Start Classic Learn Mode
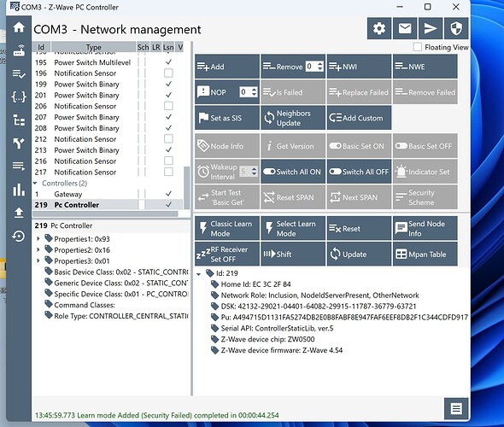 [x=227, y=228]
